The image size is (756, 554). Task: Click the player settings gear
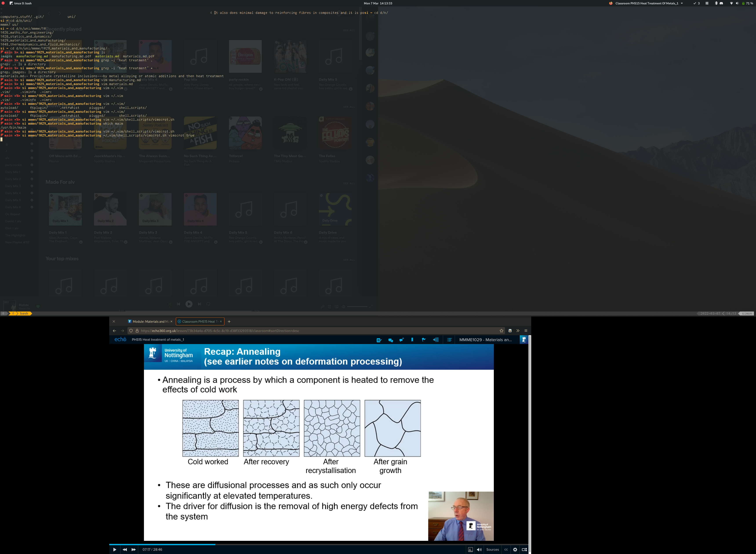(515, 549)
